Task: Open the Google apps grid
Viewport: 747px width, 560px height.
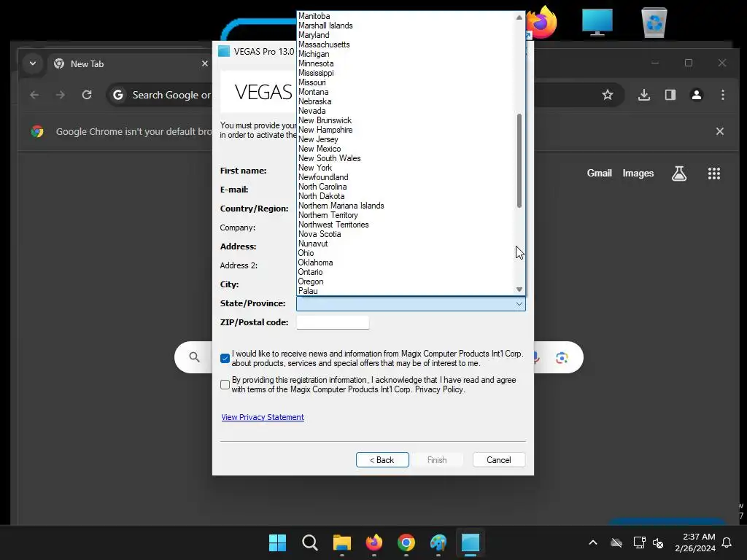Action: coord(713,174)
